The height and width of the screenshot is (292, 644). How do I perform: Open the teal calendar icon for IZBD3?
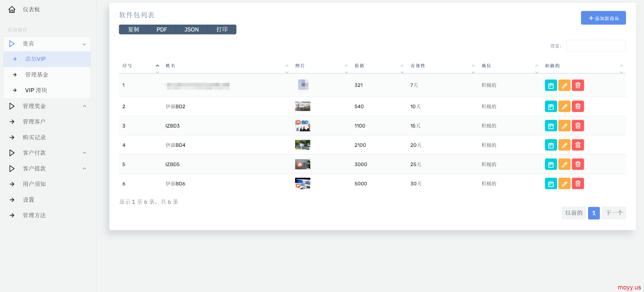pos(550,126)
